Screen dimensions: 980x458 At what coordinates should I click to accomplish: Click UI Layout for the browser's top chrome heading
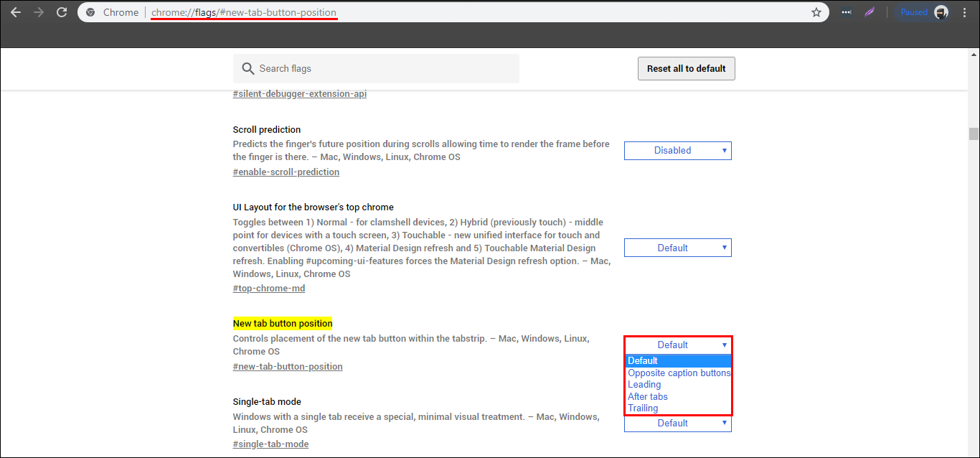[x=314, y=207]
